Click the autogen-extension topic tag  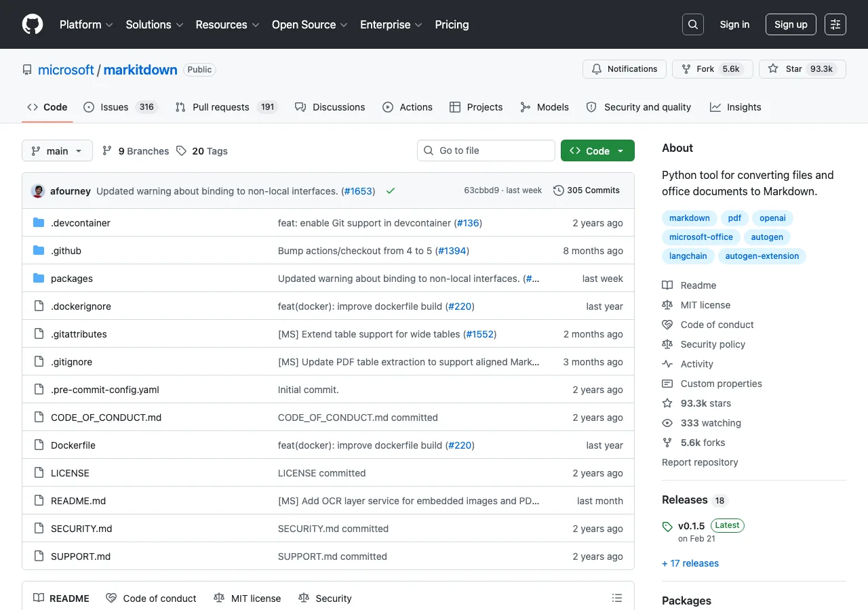[762, 256]
